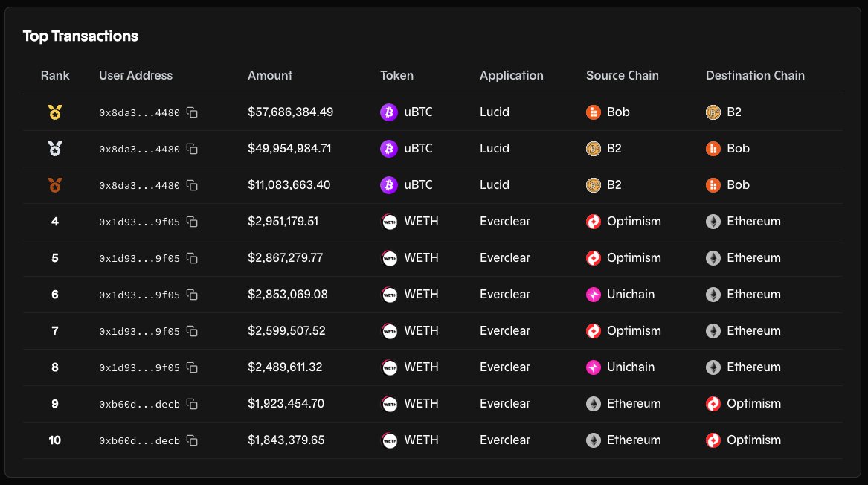Copy address in rank 4 row
868x485 pixels.
192,222
